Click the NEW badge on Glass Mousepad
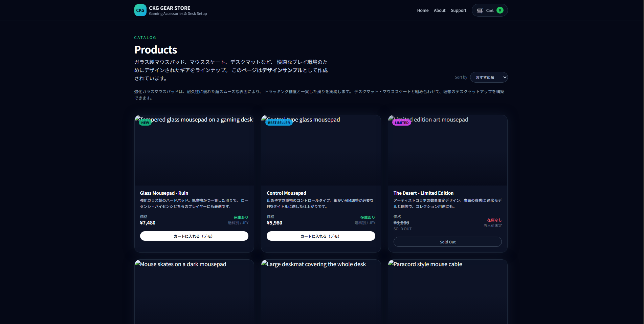Screen dimensions: 644x324 (145, 122)
